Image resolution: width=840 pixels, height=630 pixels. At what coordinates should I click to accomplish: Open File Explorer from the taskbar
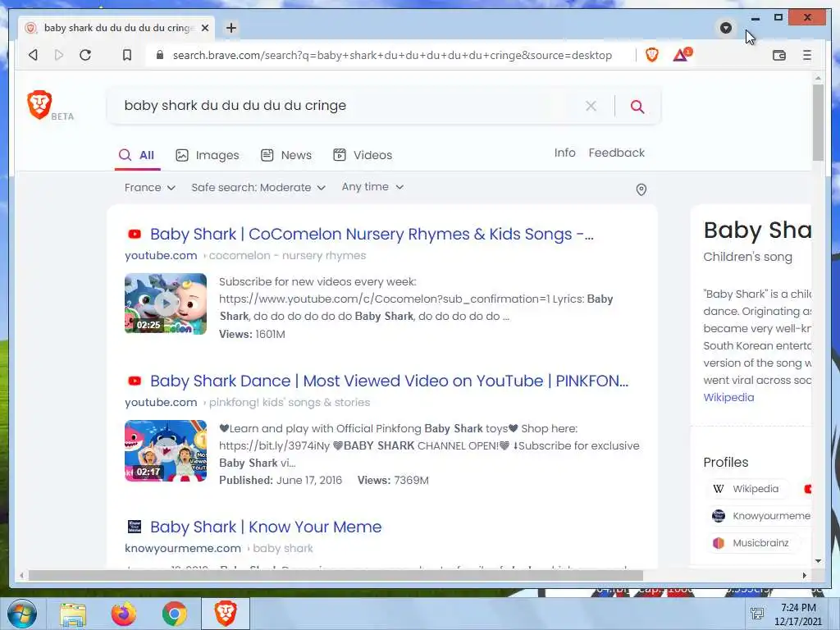[x=73, y=614]
